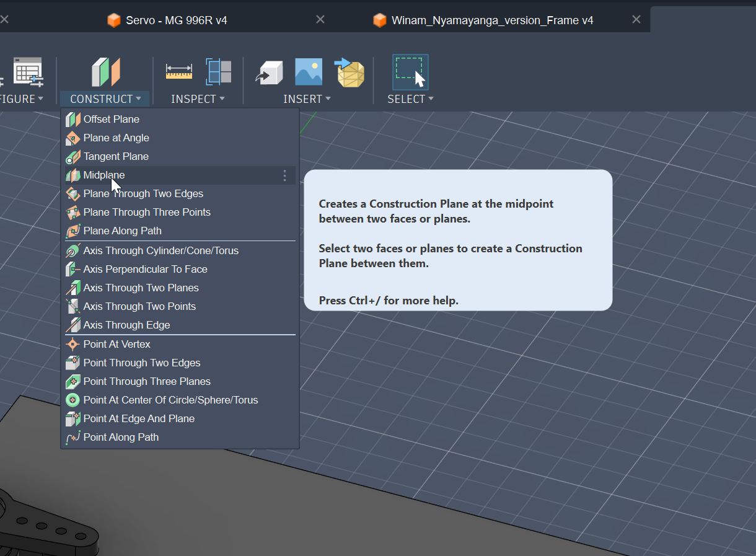Click the Construct plane icon in toolbar
Image resolution: width=756 pixels, height=556 pixels.
pos(105,73)
